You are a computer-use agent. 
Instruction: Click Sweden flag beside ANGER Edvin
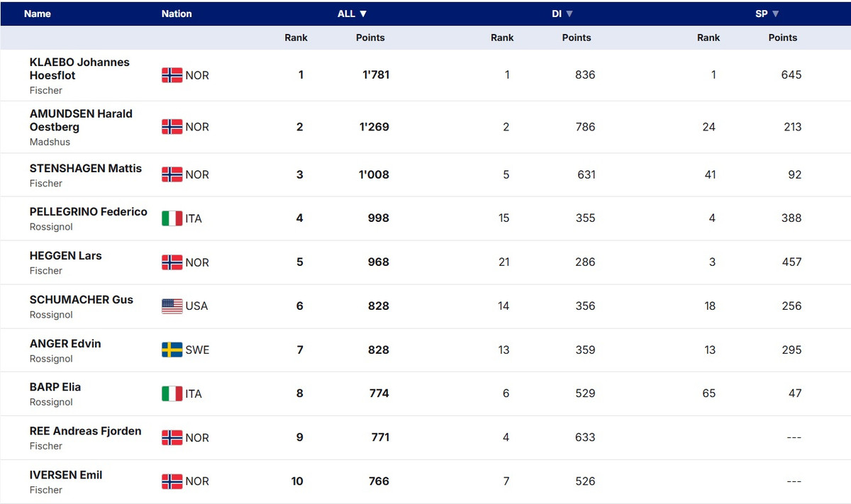[172, 349]
